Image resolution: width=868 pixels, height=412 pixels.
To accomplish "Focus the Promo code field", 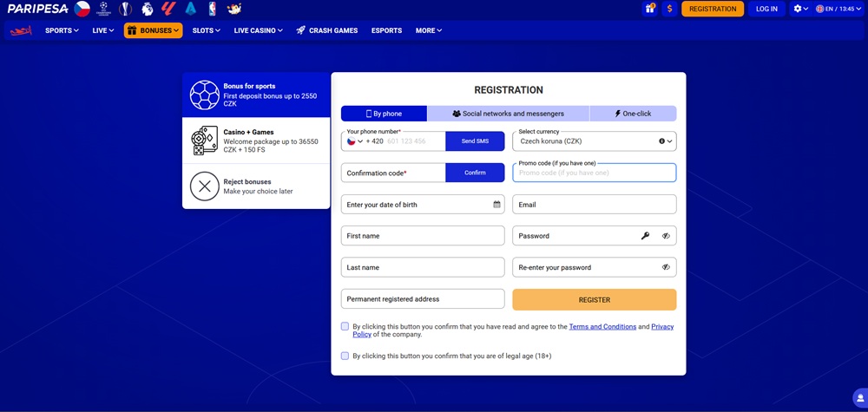I will (594, 173).
